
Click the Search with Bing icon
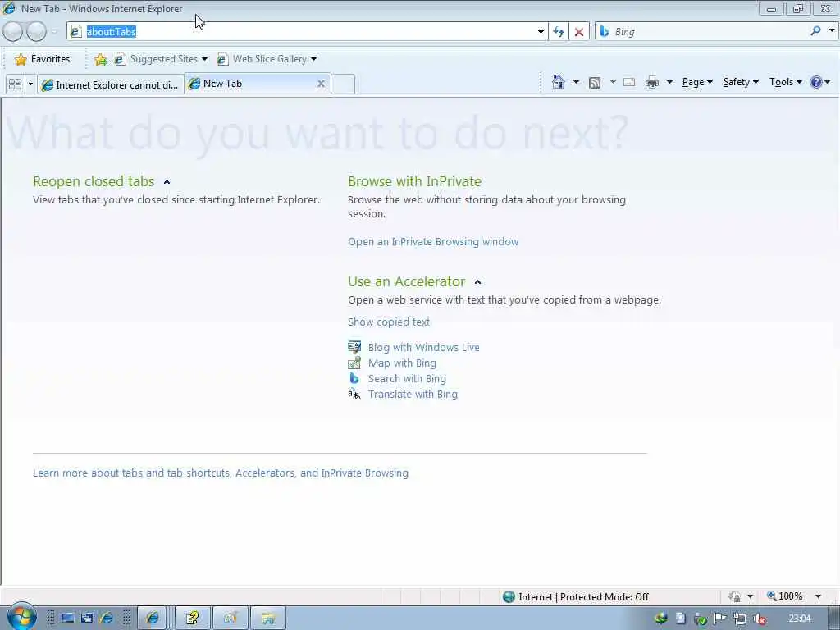[354, 378]
